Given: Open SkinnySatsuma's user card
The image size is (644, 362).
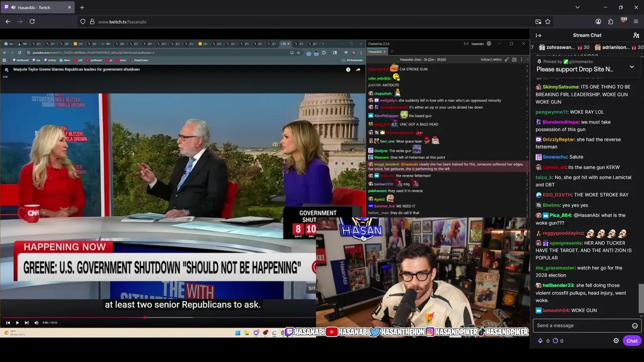Looking at the screenshot, I should [560, 87].
